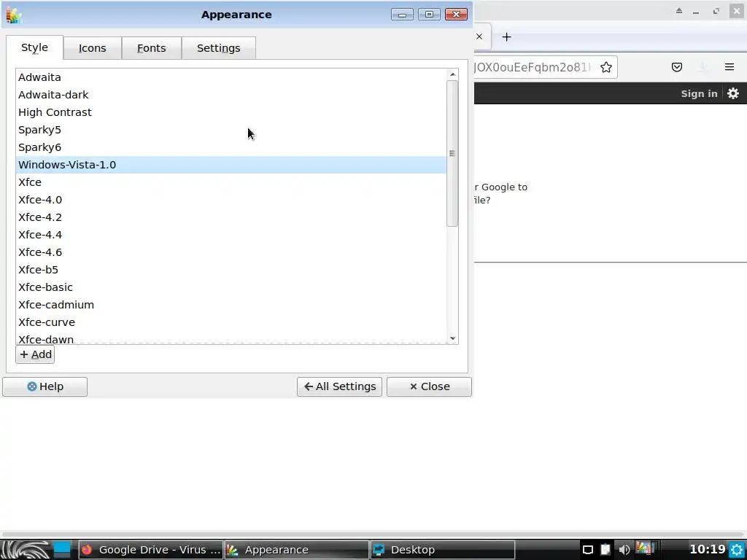Choose the plain Xfce style
The width and height of the screenshot is (747, 560).
(231, 182)
